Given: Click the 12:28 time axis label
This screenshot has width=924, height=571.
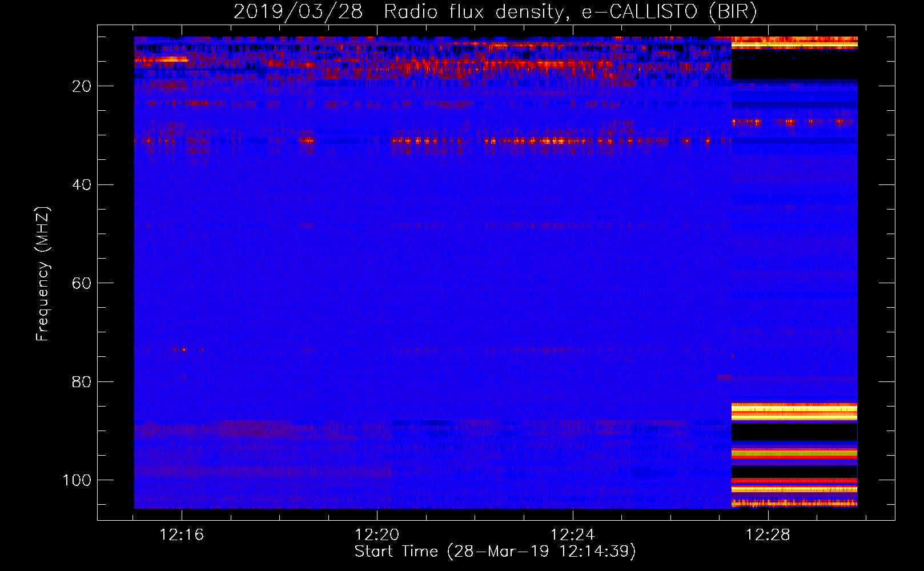Looking at the screenshot, I should coord(768,535).
